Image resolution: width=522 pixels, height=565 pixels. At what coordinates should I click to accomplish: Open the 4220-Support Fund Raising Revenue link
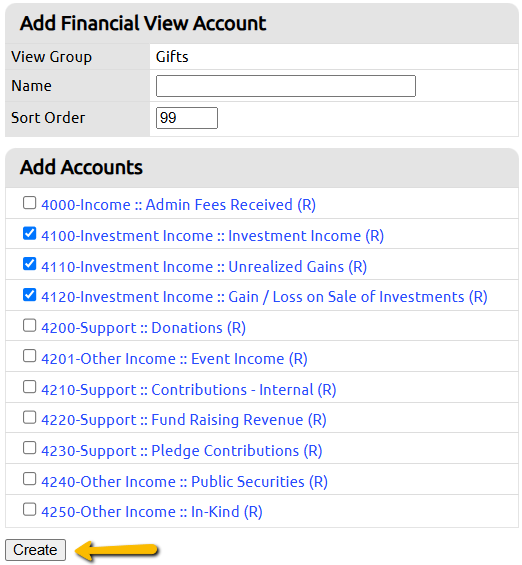(x=184, y=420)
